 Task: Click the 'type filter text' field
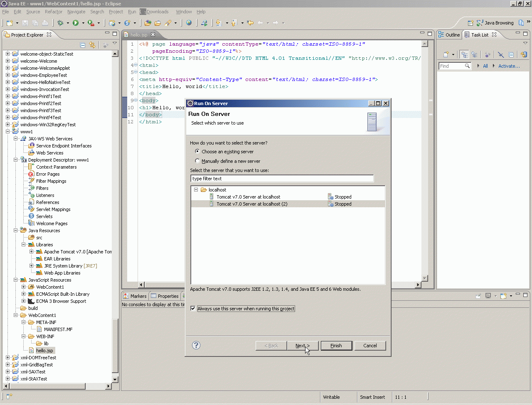pos(282,179)
